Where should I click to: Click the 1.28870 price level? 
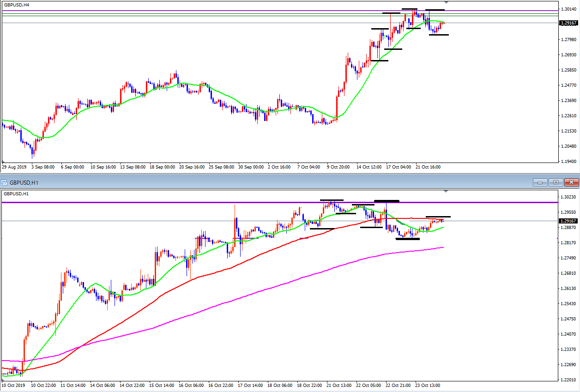pyautogui.click(x=568, y=228)
